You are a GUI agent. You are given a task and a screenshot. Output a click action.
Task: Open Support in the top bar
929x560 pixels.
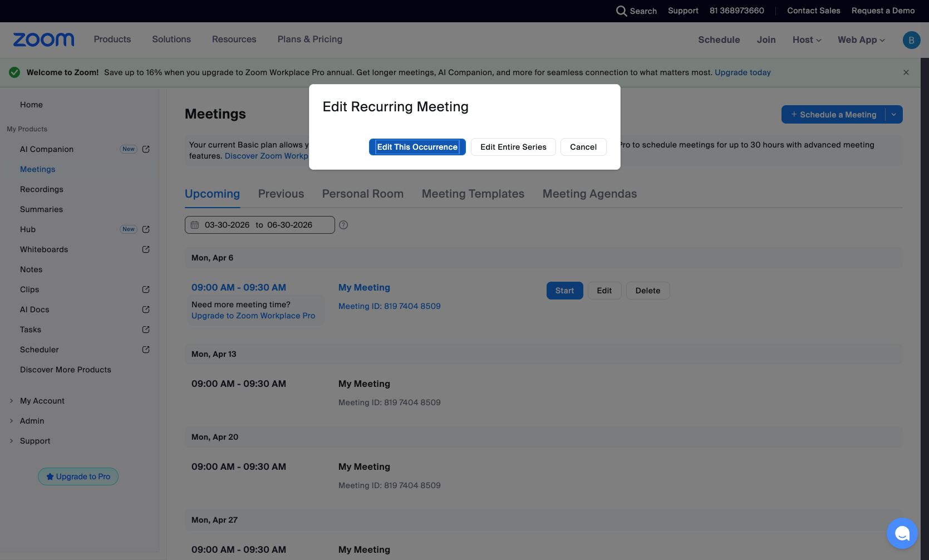point(684,11)
